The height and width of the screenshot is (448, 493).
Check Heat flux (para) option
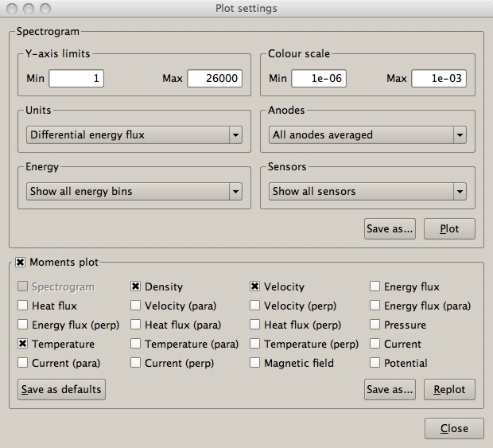click(x=135, y=325)
